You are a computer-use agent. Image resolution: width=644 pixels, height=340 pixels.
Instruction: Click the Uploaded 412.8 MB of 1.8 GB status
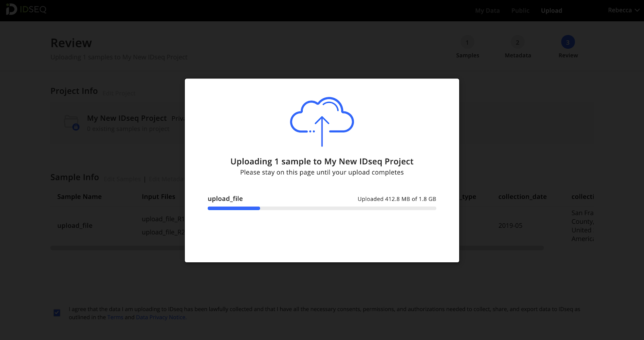(397, 199)
